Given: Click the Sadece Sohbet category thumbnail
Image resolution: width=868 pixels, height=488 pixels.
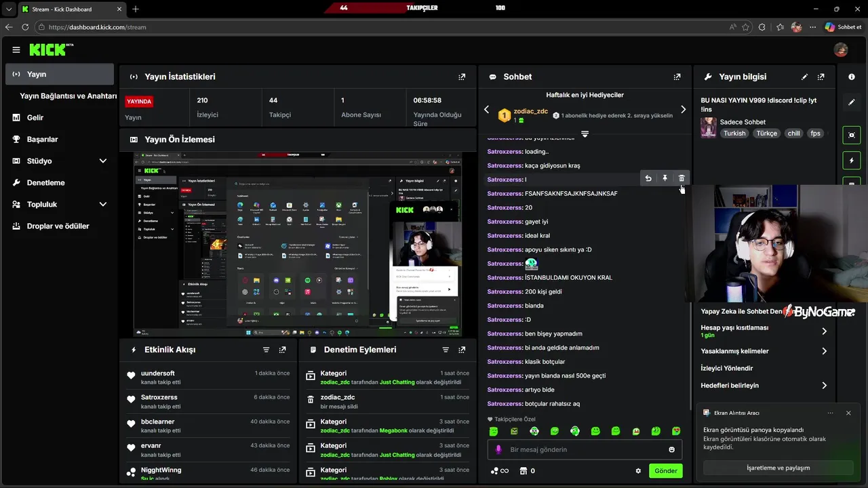Looking at the screenshot, I should (709, 127).
